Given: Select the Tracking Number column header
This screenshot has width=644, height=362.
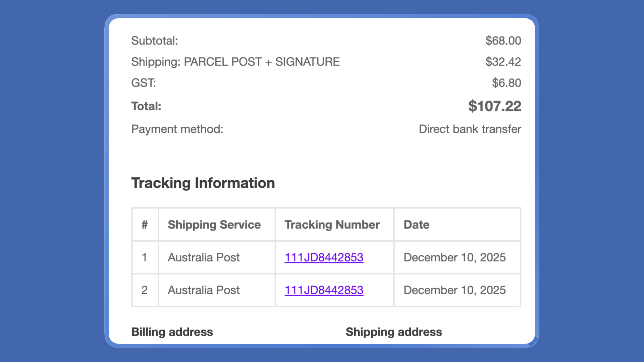Looking at the screenshot, I should click(332, 225).
